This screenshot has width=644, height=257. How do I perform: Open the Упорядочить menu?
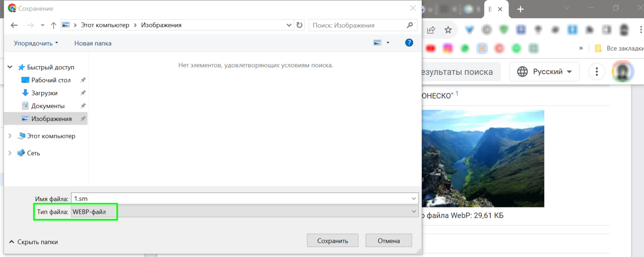36,43
